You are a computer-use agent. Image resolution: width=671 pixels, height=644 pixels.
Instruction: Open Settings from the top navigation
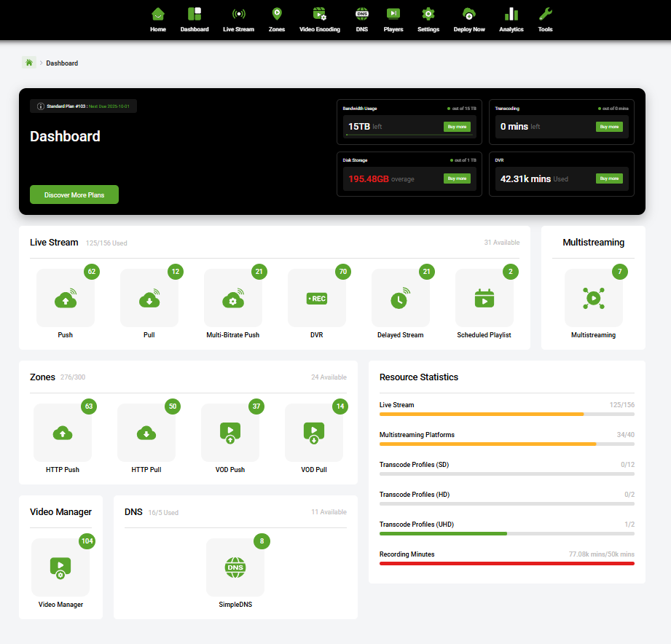tap(428, 18)
